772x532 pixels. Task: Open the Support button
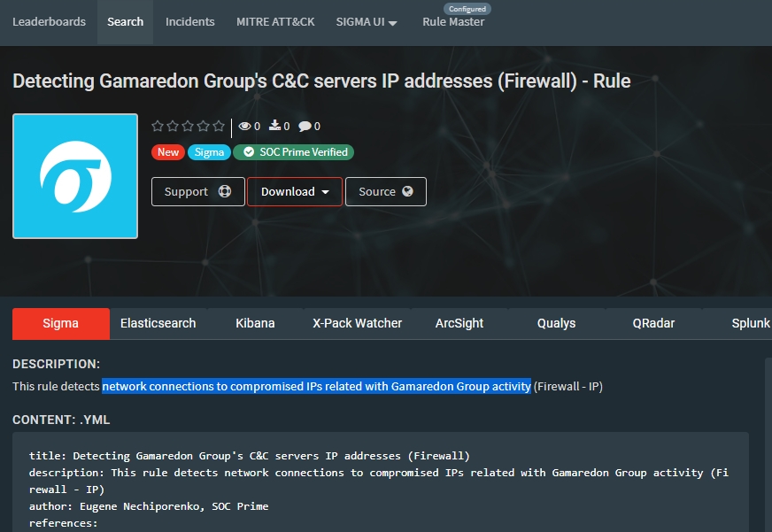point(197,192)
